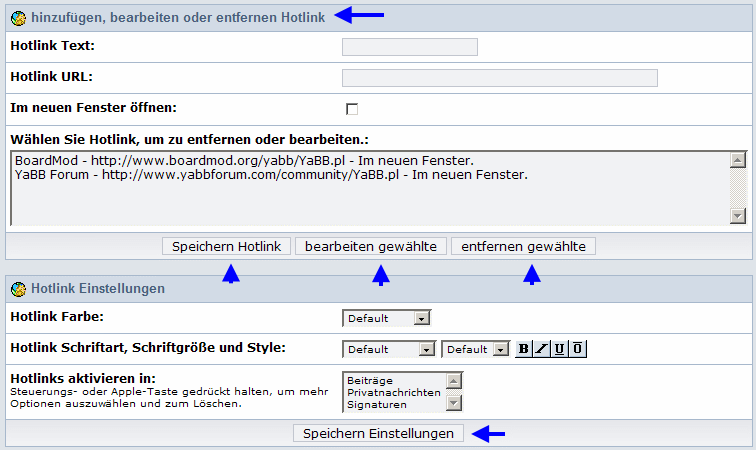Select Privatnachrichten in the activation list
Viewport: 756px width, 450px height.
[x=393, y=393]
